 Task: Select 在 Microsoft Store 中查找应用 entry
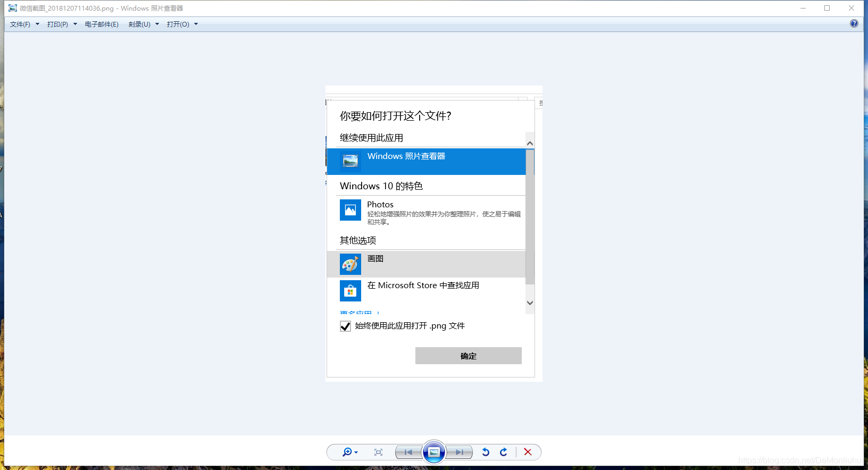tap(426, 290)
